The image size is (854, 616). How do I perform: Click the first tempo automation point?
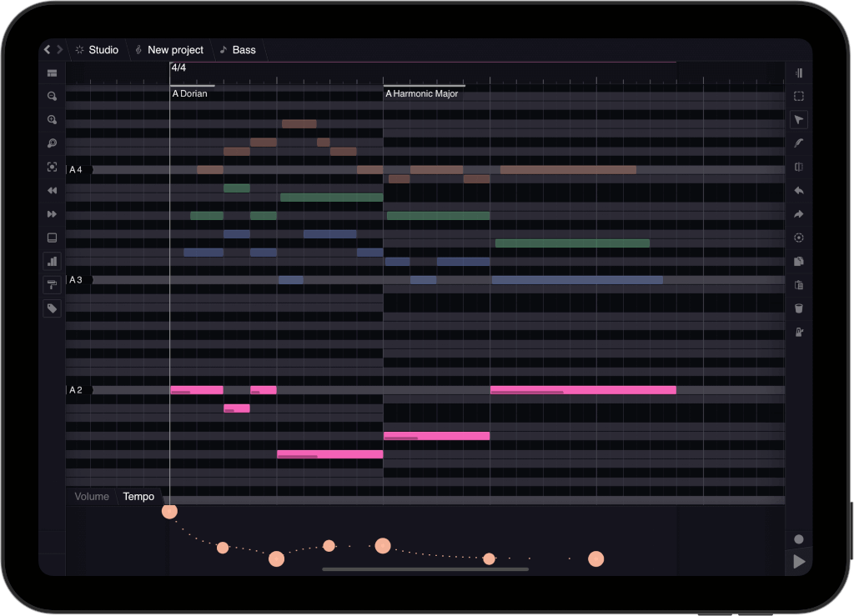click(169, 511)
